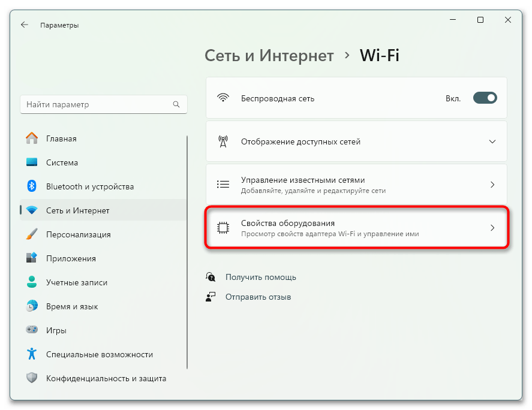The height and width of the screenshot is (410, 532).
Task: Click the Отображение доступных сетей row
Action: pos(356,141)
